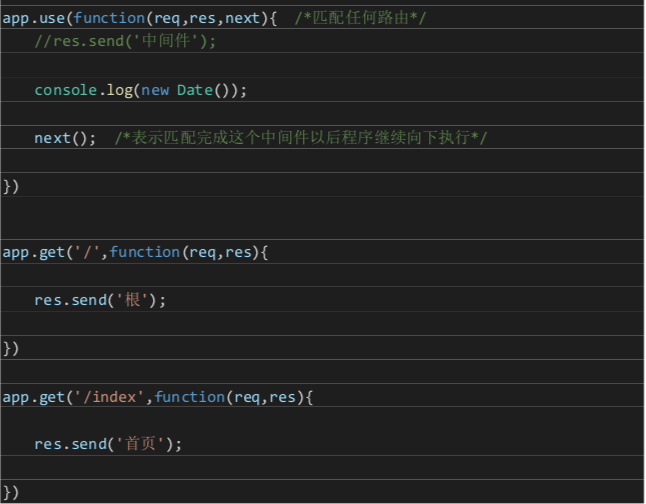
Task: Click the comment '/*匹配任何路由*/'
Action: coord(360,18)
